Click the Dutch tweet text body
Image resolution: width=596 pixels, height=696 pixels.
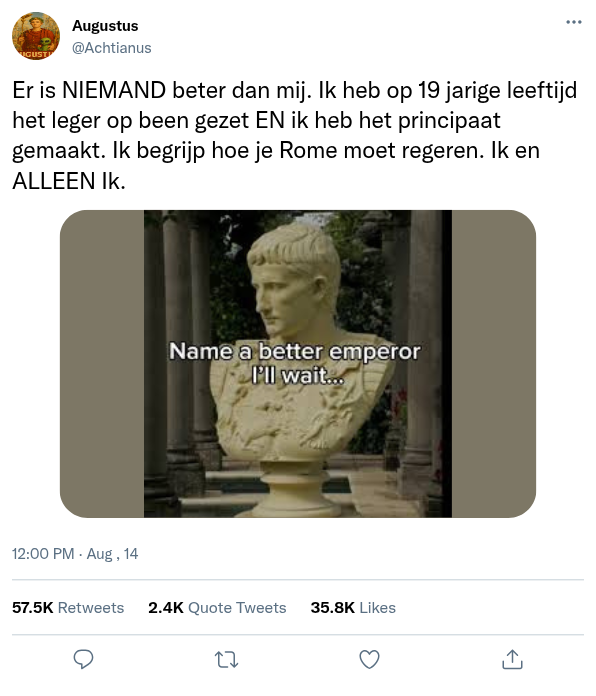pos(295,135)
